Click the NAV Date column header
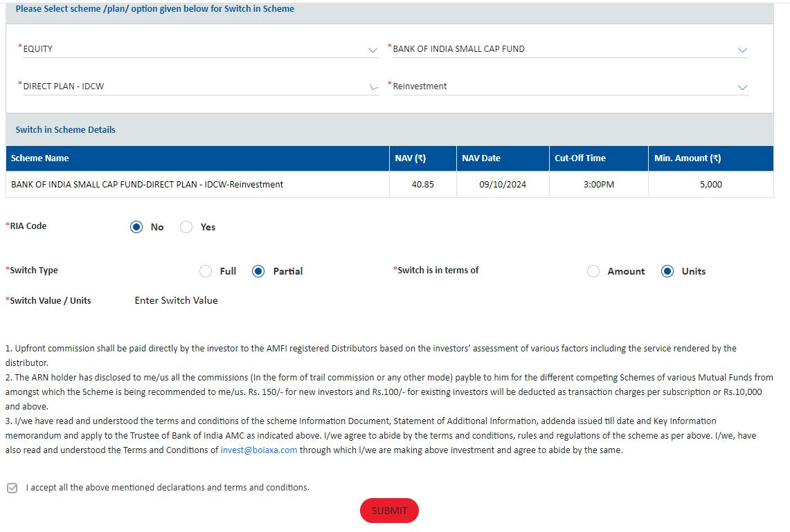The height and width of the screenshot is (532, 790). (x=481, y=158)
